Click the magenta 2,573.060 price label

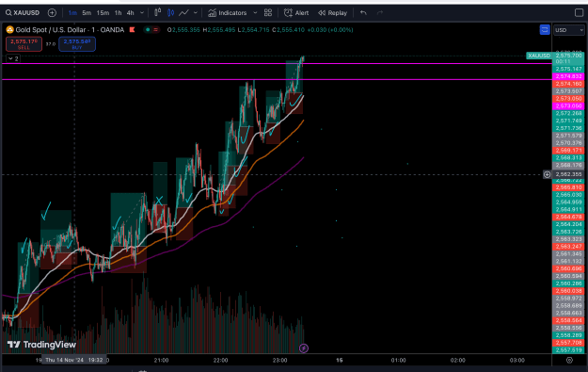[x=568, y=105]
